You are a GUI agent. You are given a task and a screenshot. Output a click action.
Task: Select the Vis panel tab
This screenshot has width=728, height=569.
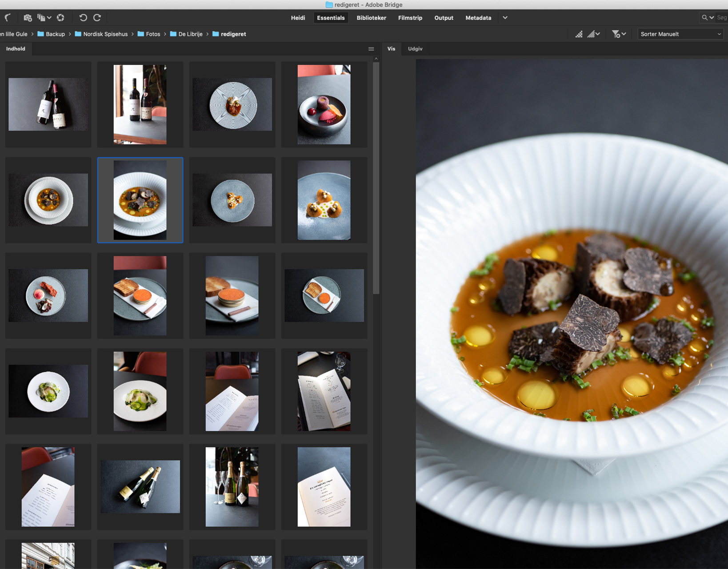391,49
